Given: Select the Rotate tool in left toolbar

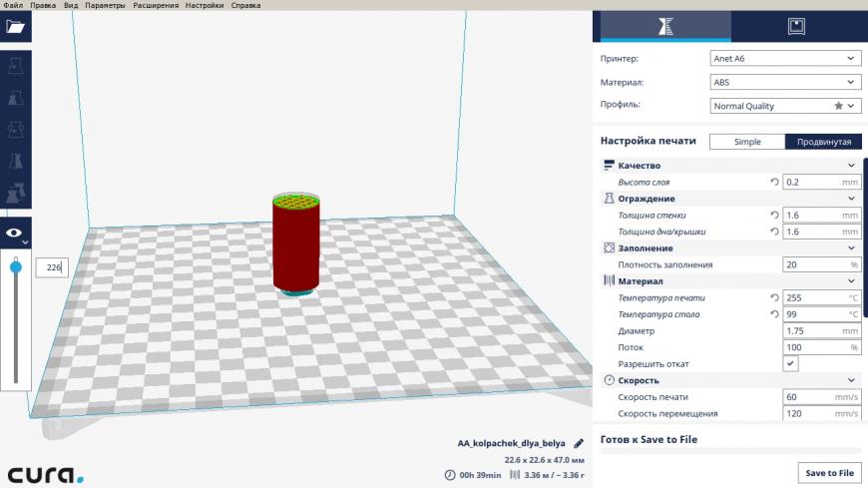Looking at the screenshot, I should tap(16, 130).
